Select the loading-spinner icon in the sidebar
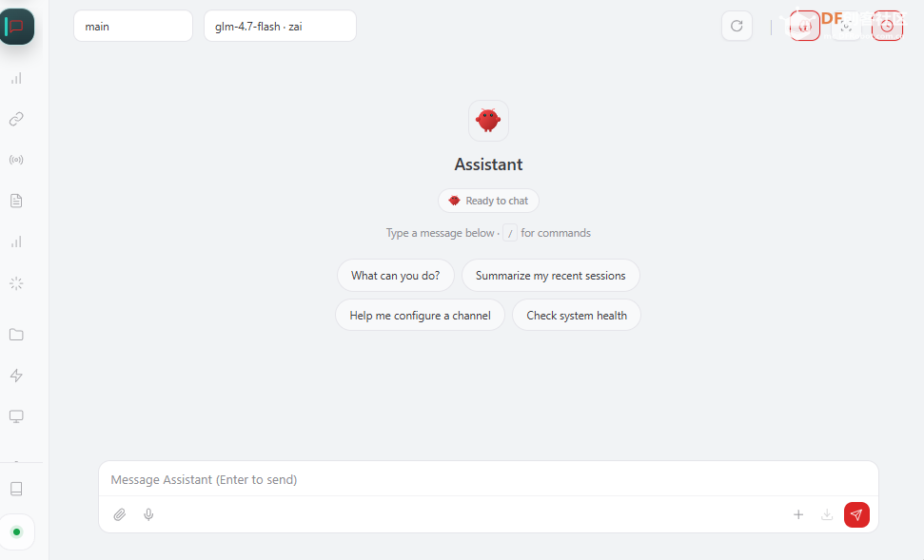This screenshot has height=560, width=924. [x=16, y=283]
